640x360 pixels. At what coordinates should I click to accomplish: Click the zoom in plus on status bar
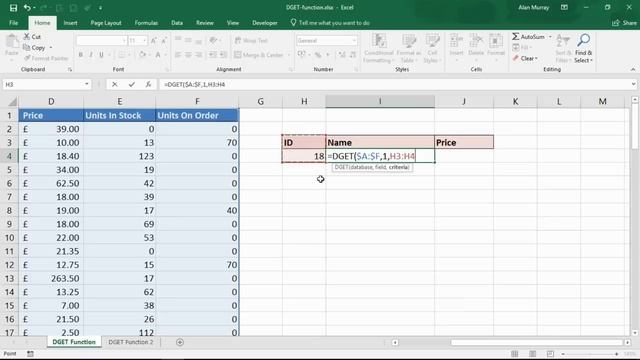(x=616, y=354)
